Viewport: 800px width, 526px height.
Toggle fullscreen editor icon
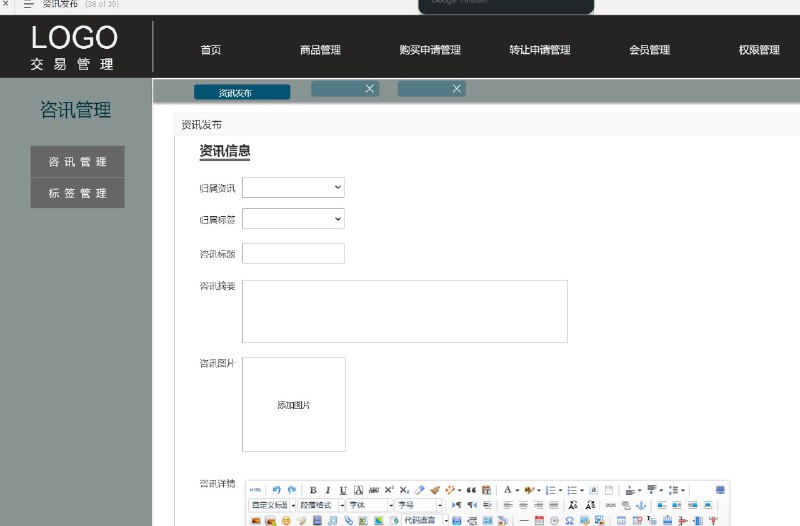tap(720, 490)
